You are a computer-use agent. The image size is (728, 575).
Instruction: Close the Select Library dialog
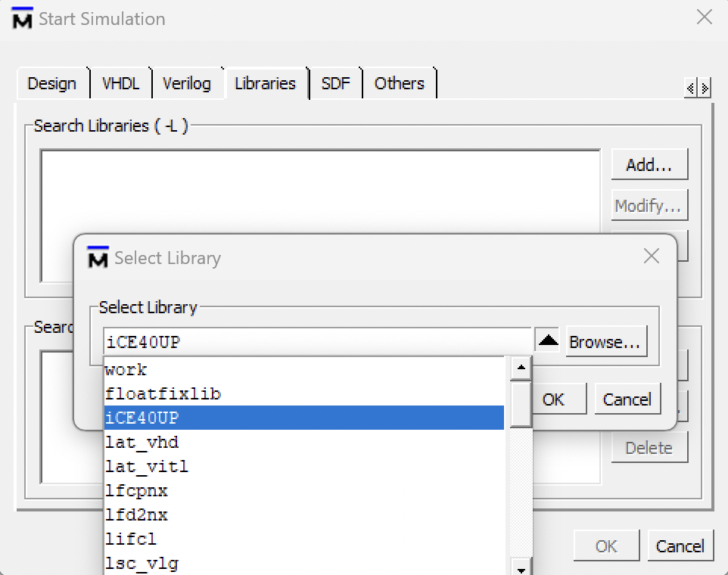pyautogui.click(x=652, y=256)
